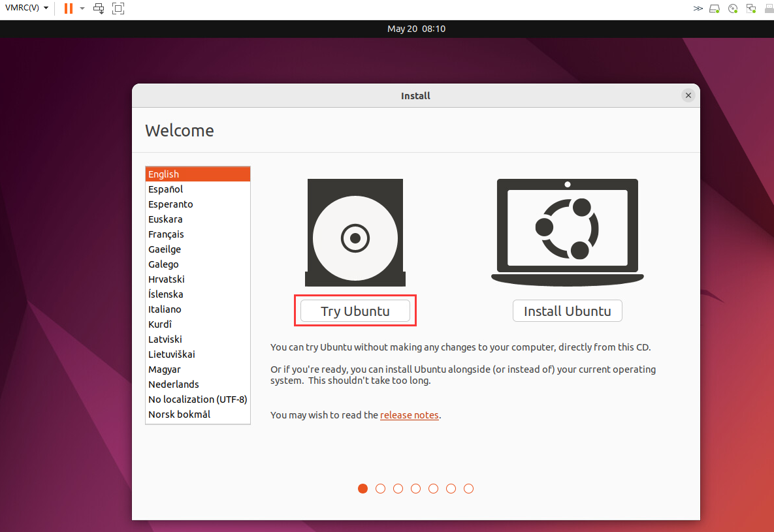This screenshot has width=774, height=532.
Task: Open the clock showing May 20 08:10
Action: (416, 29)
